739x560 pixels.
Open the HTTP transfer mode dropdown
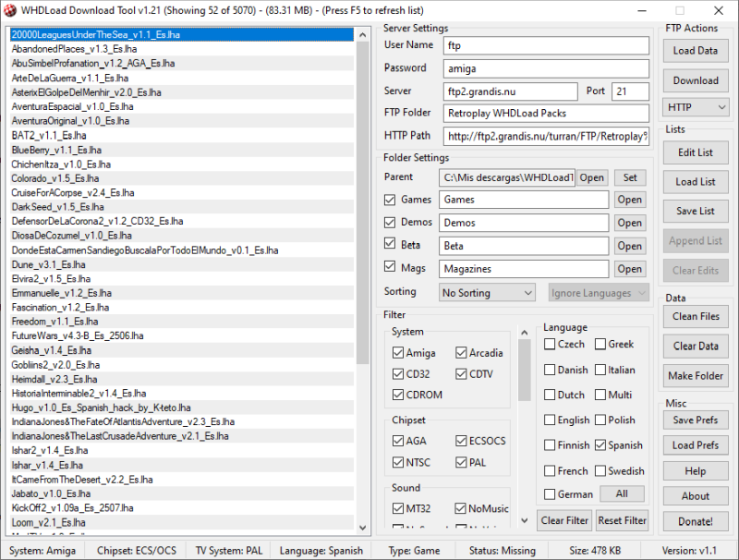pyautogui.click(x=696, y=107)
